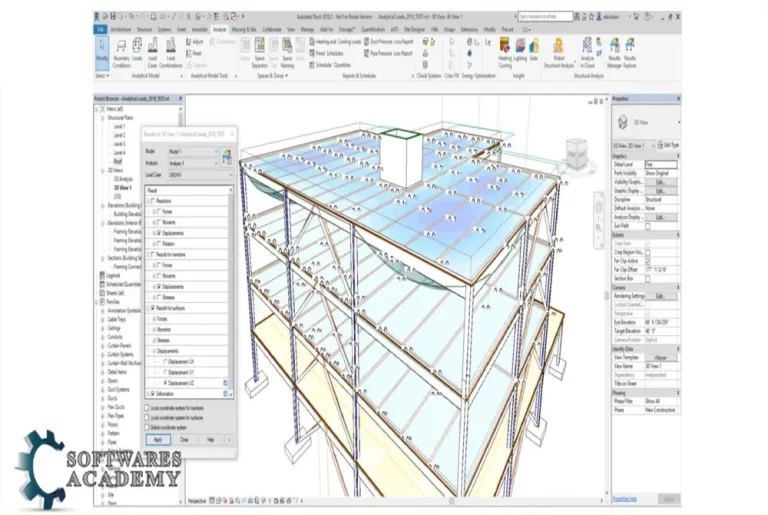Click the Revit application logo button
The height and width of the screenshot is (515, 768).
[96, 17]
